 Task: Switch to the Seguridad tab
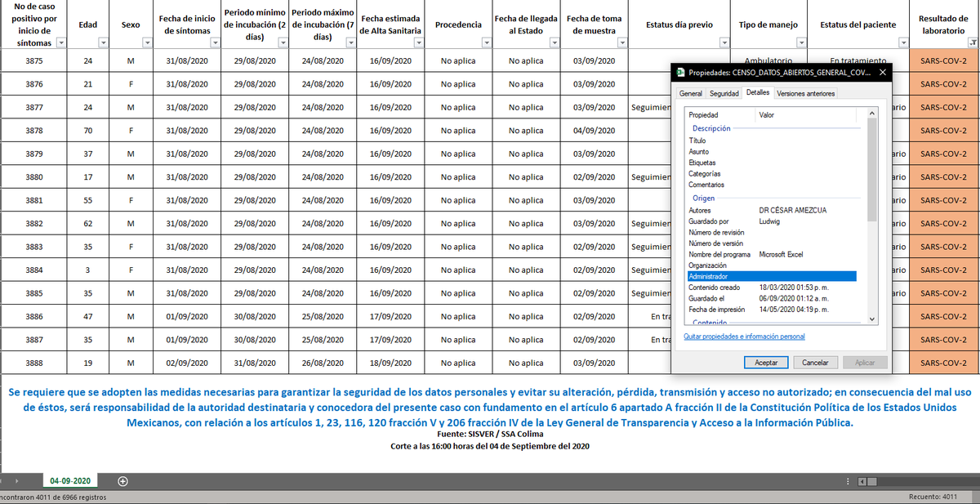click(724, 94)
